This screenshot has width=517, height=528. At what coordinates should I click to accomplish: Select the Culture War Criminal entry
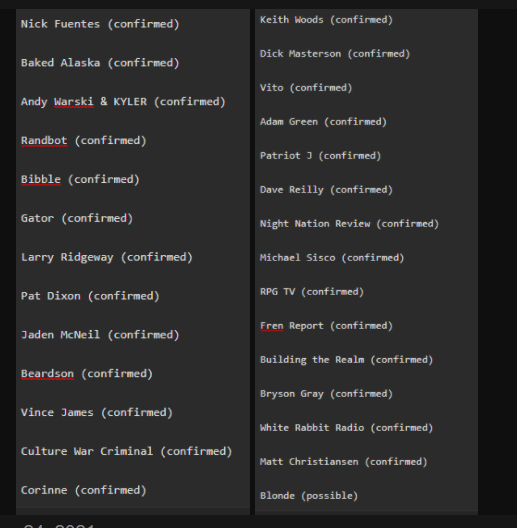click(126, 451)
